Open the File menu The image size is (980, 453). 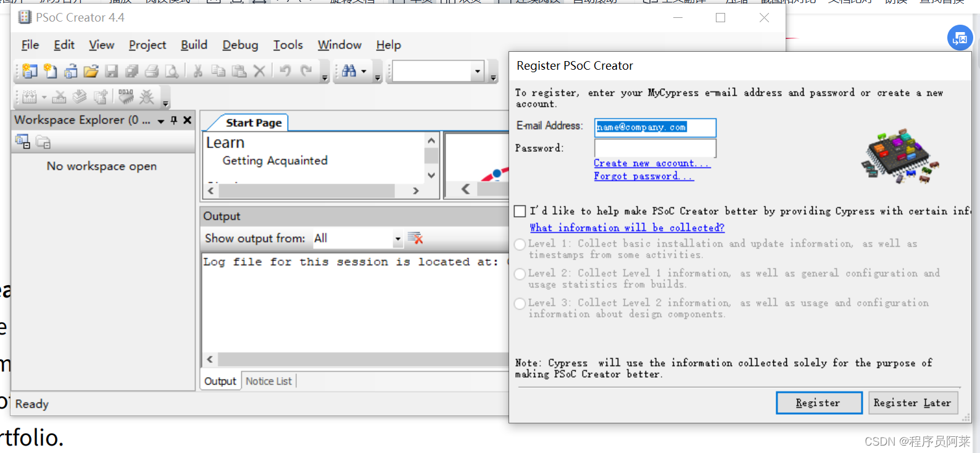(x=30, y=45)
